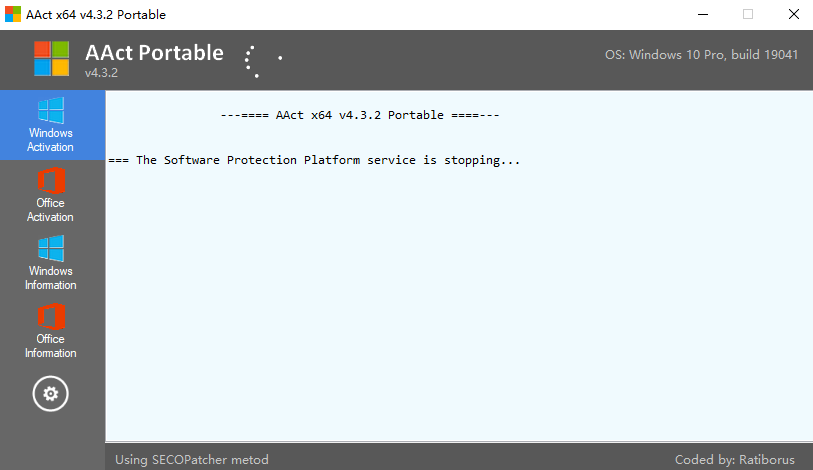Click the four-color AAct logo in header
Image resolution: width=813 pixels, height=470 pixels.
coord(51,59)
